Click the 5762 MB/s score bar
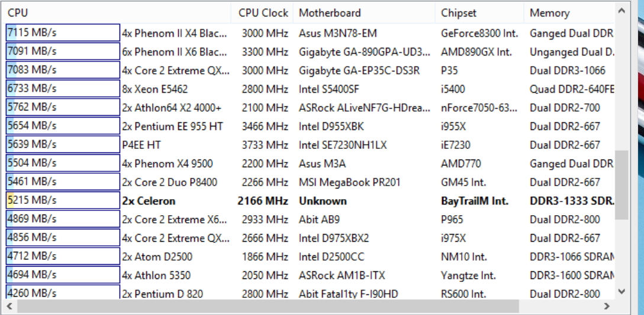Image resolution: width=644 pixels, height=315 pixels. pyautogui.click(x=63, y=107)
